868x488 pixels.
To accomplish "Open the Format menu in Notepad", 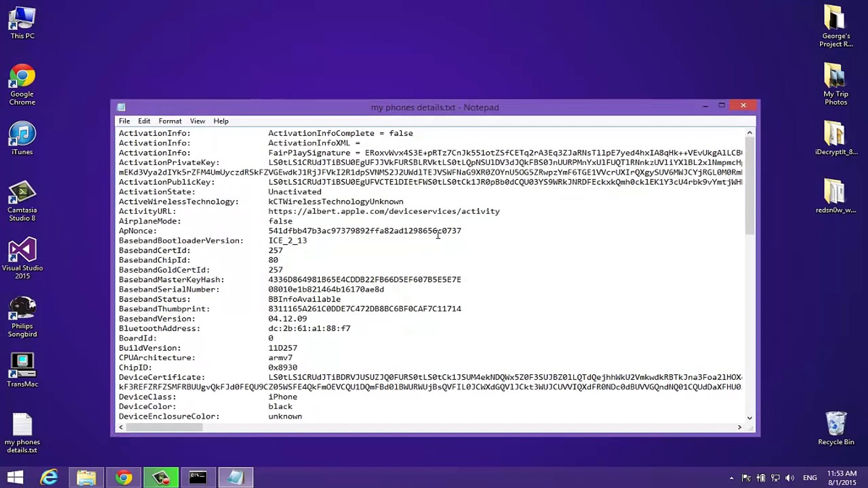I will click(170, 121).
